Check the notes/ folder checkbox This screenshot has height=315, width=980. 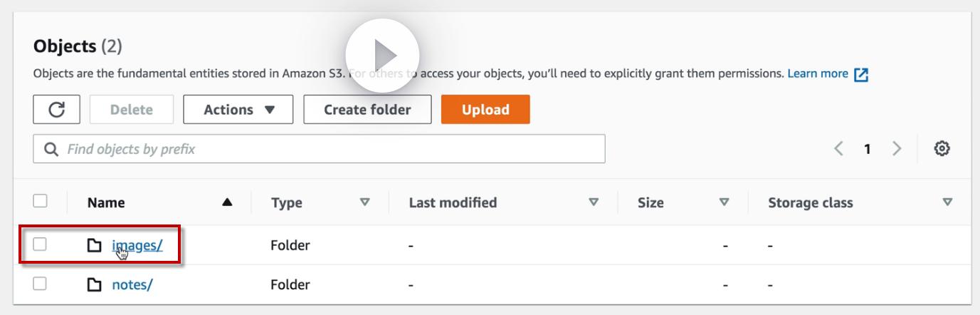pos(41,284)
